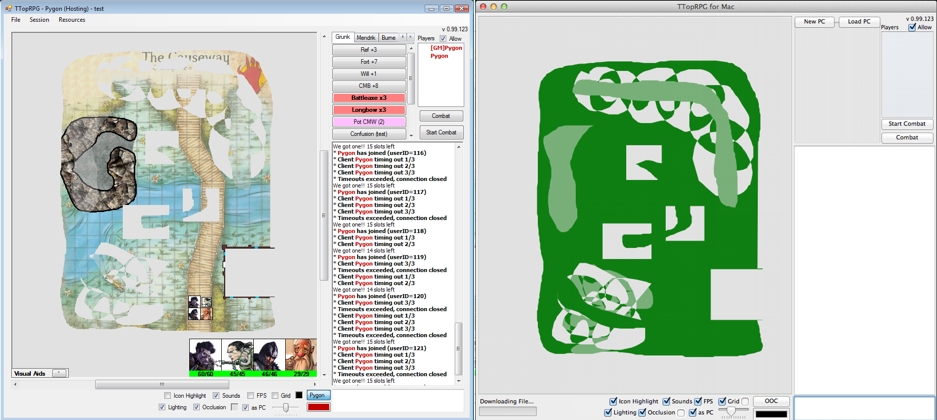The height and width of the screenshot is (420, 937).
Task: Click zoom slider in Windows client
Action: coord(287,407)
